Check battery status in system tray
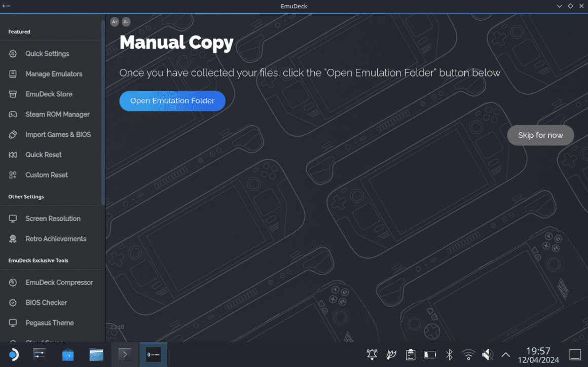Image resolution: width=588 pixels, height=367 pixels. coord(430,354)
